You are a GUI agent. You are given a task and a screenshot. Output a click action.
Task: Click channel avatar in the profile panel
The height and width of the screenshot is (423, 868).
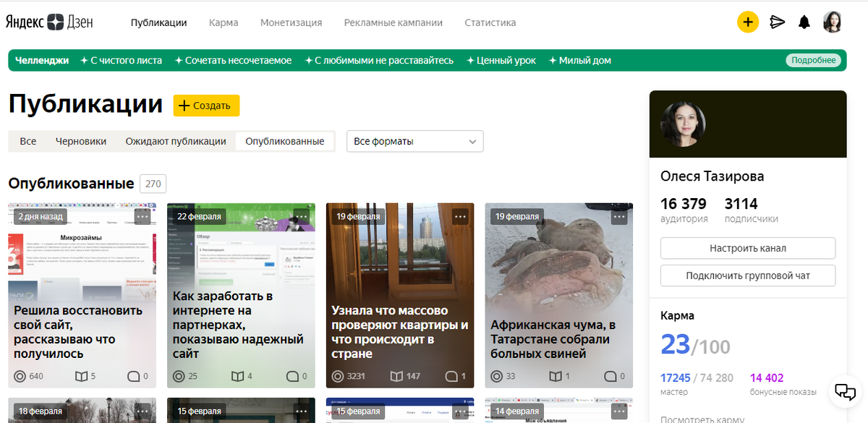[x=684, y=124]
